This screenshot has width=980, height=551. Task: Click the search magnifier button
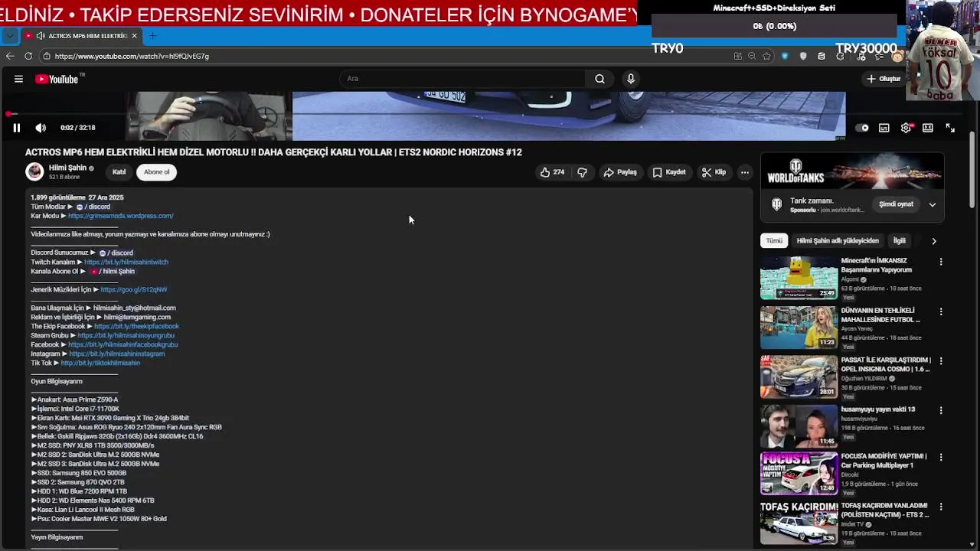coord(599,79)
